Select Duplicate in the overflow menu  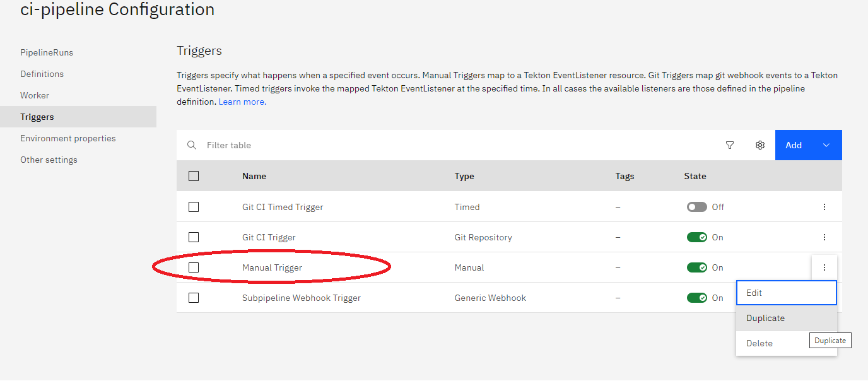tap(766, 318)
